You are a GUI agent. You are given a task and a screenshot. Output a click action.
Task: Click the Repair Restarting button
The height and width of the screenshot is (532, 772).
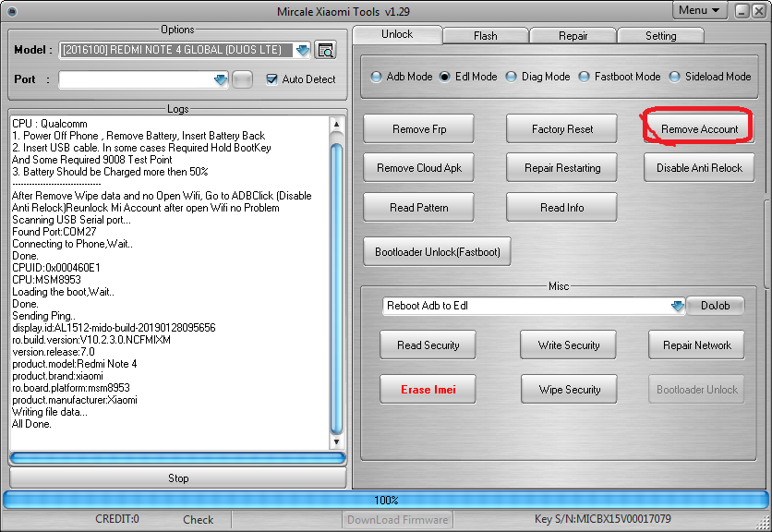561,168
